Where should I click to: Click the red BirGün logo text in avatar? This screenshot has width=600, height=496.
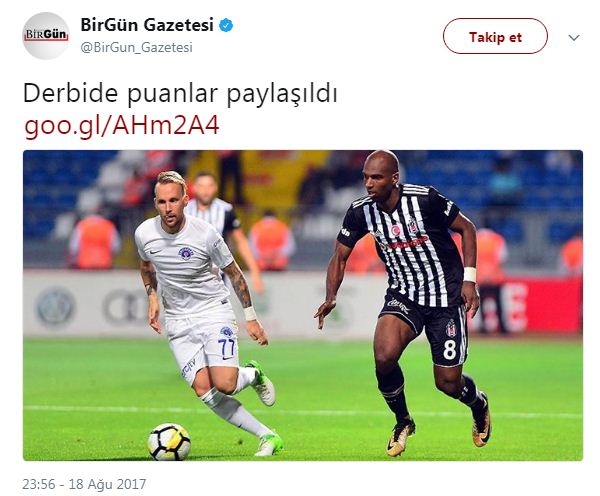point(46,34)
